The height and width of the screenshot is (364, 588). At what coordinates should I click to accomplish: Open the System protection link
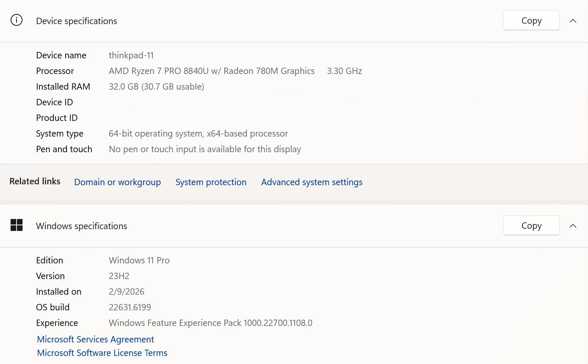pyautogui.click(x=211, y=182)
